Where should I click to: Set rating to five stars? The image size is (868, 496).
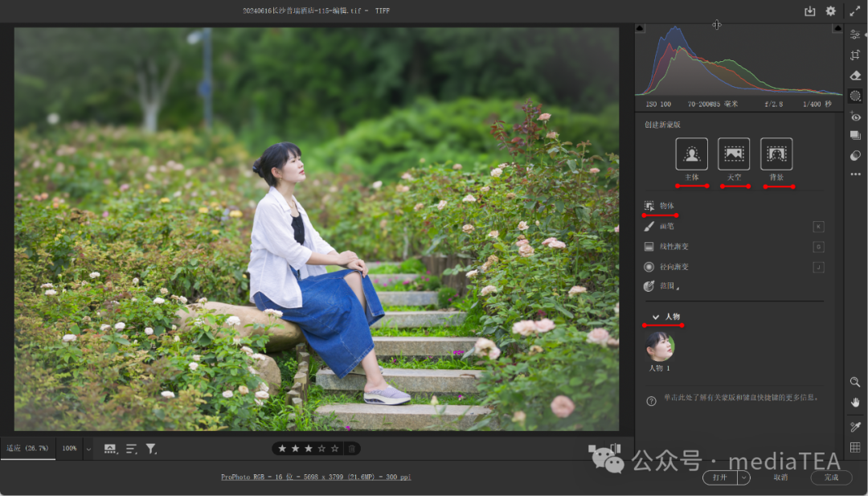coord(334,449)
